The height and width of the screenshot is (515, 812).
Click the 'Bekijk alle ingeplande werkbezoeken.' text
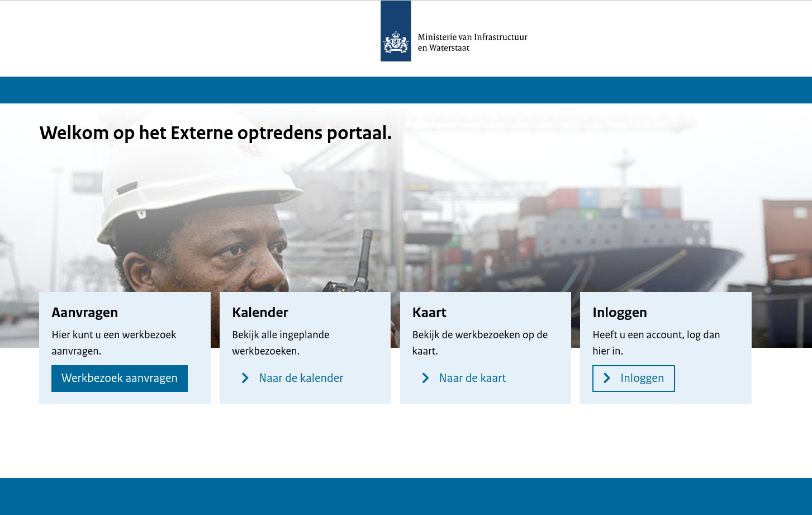click(281, 343)
